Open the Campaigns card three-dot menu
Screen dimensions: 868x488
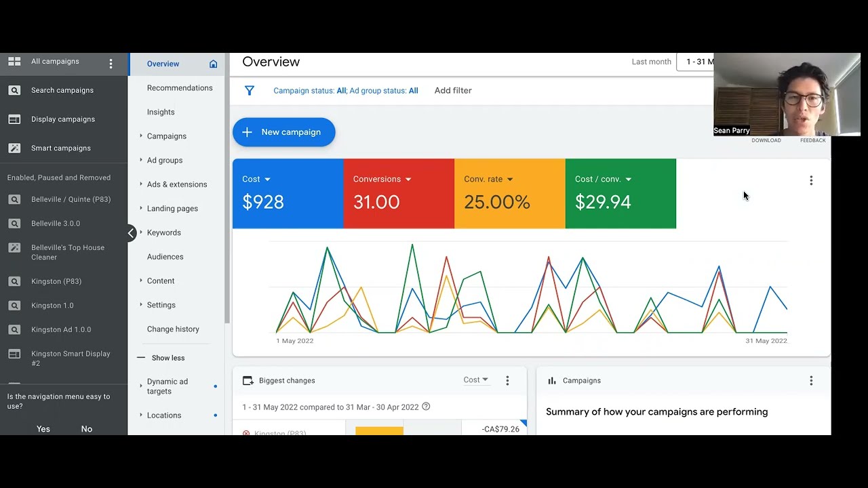pyautogui.click(x=811, y=381)
